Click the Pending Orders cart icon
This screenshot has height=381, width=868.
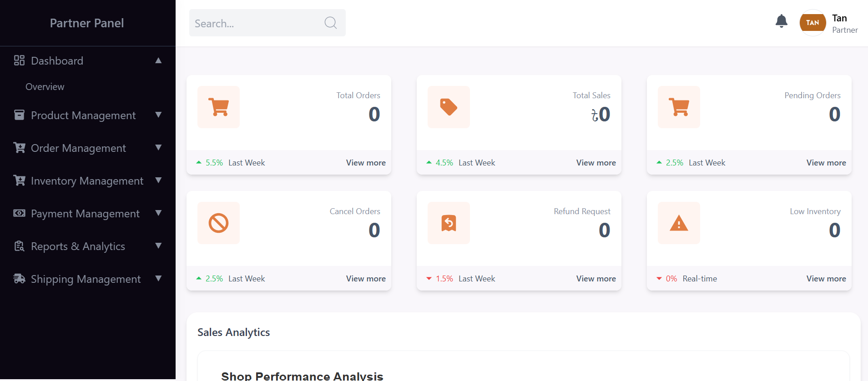tap(679, 107)
